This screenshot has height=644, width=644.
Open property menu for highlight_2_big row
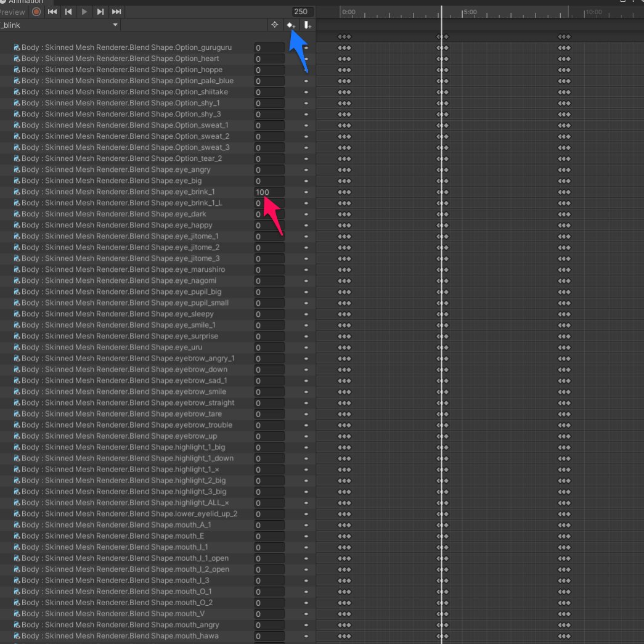point(306,481)
